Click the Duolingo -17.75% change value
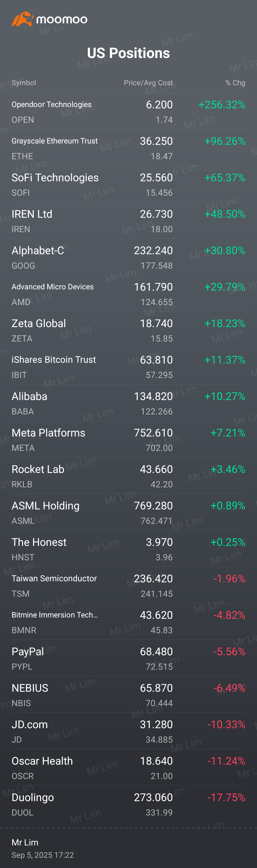Viewport: 257px width, 868px height. click(x=226, y=798)
